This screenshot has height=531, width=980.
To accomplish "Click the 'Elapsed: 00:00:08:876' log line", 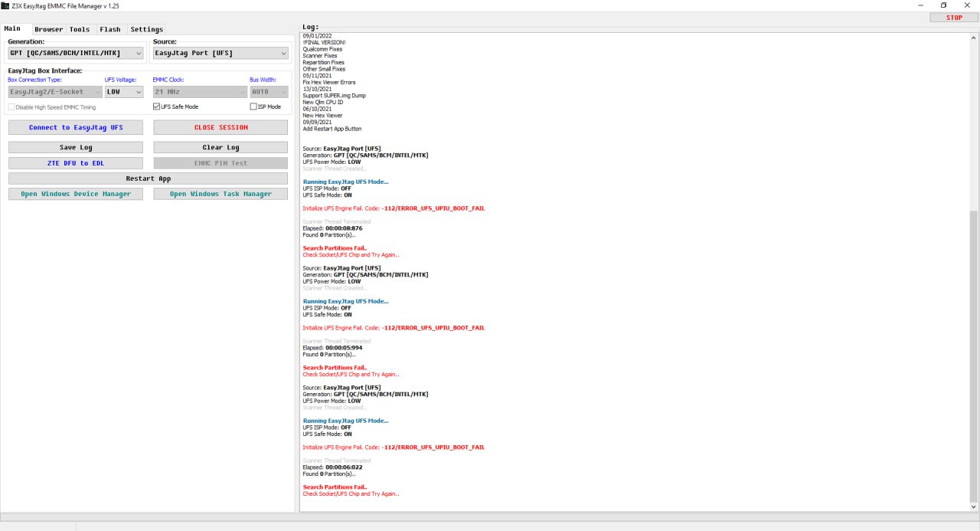I will coord(332,228).
